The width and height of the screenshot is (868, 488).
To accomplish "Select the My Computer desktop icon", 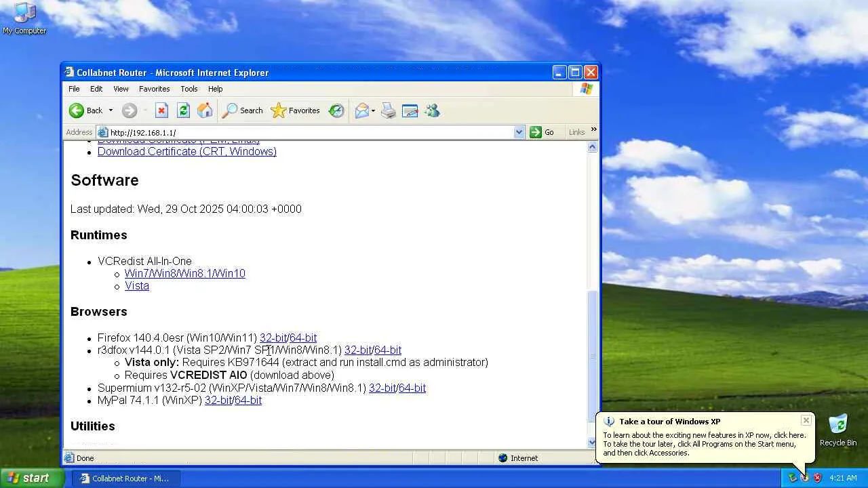I will point(24,18).
